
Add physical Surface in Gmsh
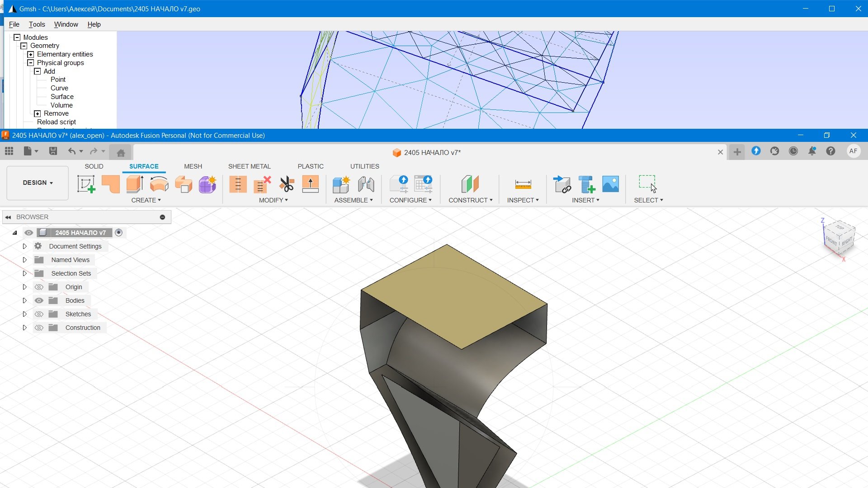click(62, 97)
